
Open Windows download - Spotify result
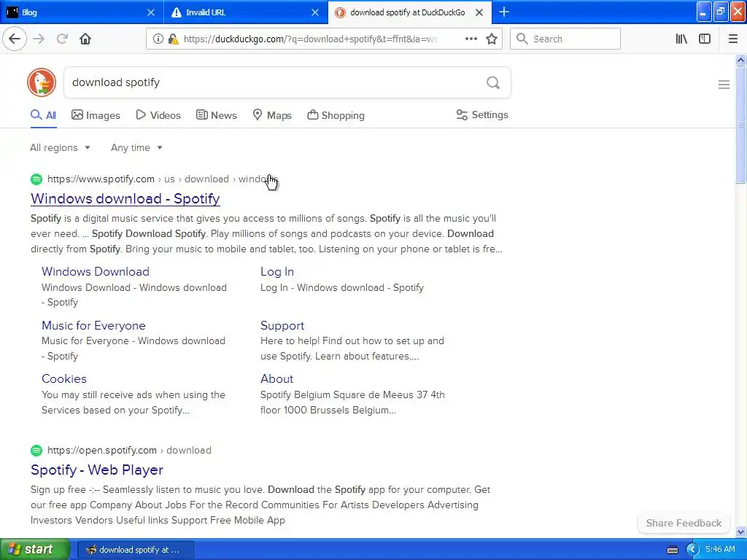(x=125, y=198)
